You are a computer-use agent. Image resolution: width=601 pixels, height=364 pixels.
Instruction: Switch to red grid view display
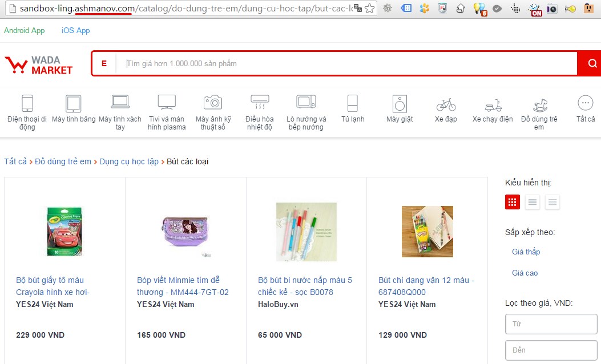(512, 202)
